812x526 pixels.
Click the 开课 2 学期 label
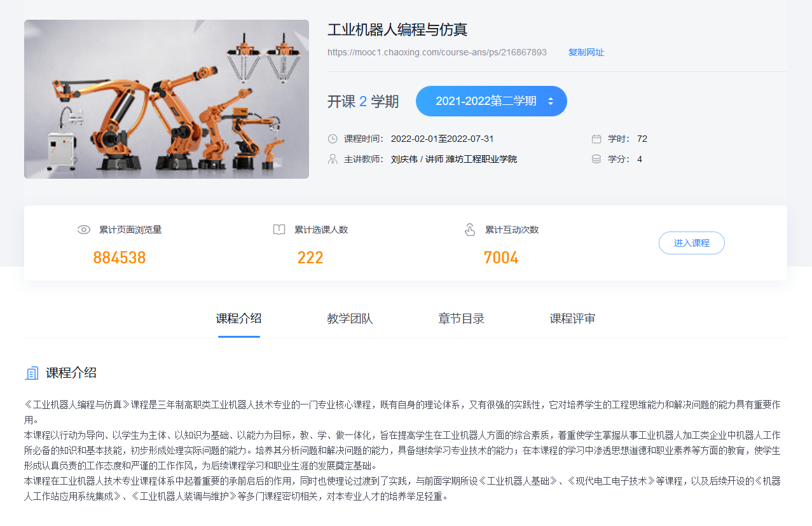[363, 101]
